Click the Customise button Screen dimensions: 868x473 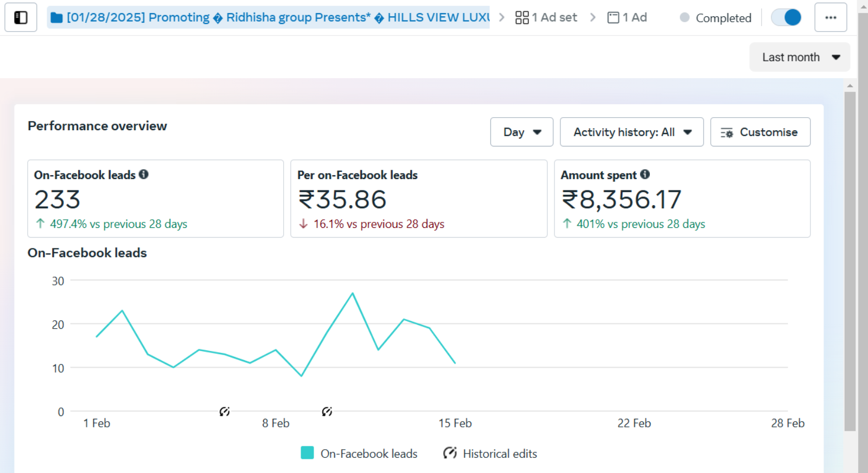(x=760, y=132)
